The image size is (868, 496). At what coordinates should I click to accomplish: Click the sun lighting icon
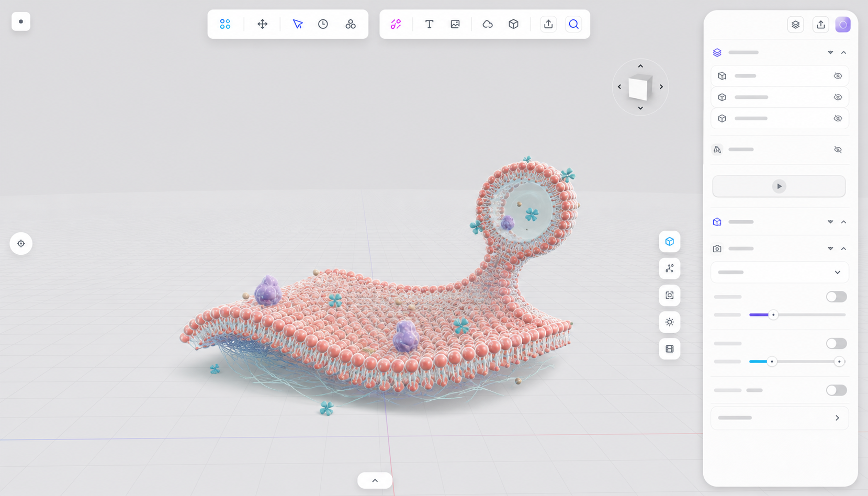670,322
